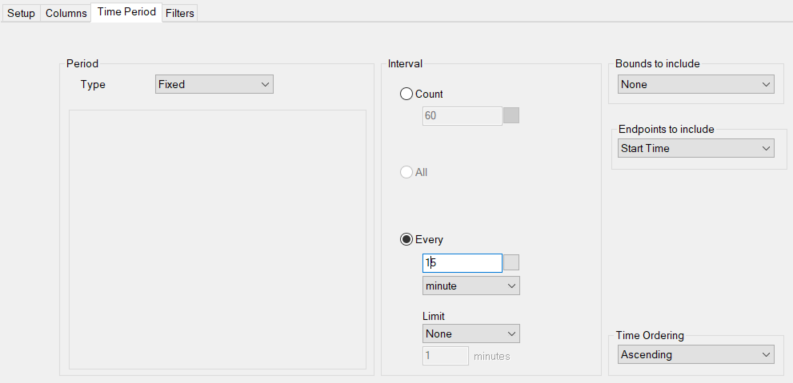Click the small square button beside Every field

511,263
